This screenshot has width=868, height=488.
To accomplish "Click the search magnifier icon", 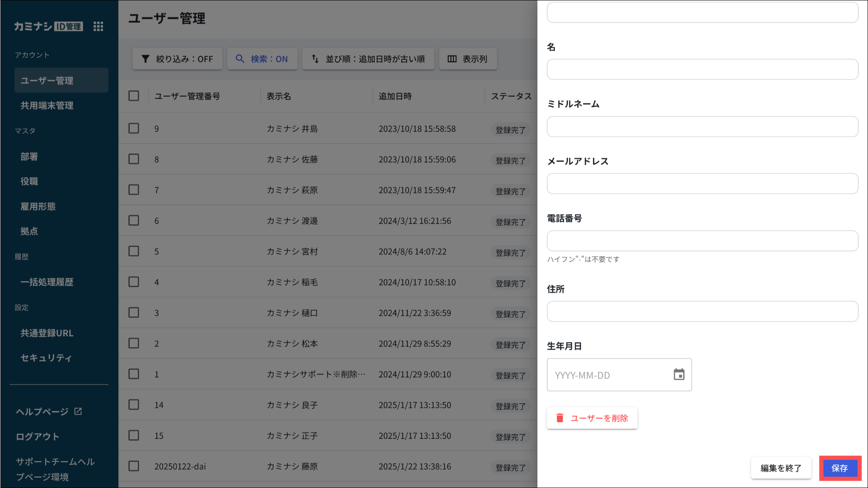I will coord(240,59).
